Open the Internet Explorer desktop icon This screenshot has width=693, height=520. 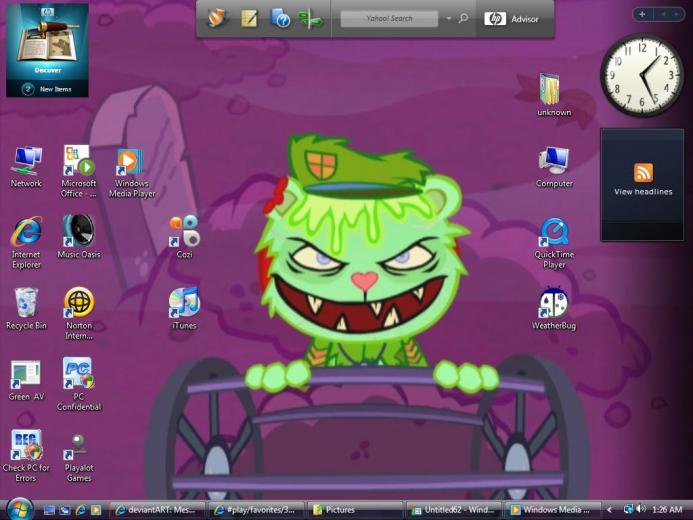[x=27, y=243]
